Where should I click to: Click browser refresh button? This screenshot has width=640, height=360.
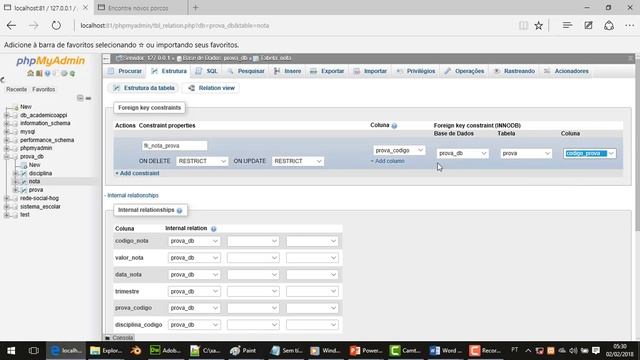(56, 25)
